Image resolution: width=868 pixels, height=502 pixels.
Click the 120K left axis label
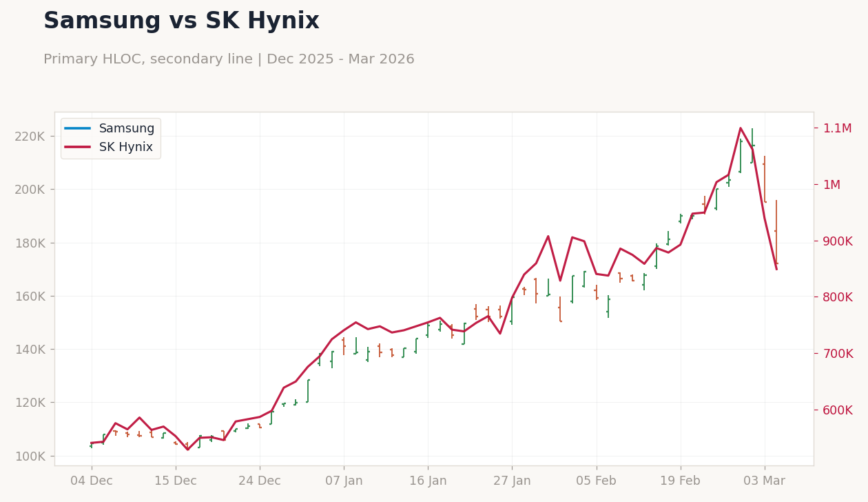30,403
